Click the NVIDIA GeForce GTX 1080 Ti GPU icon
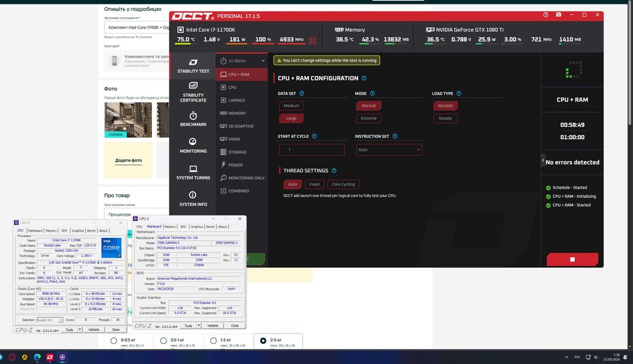The width and height of the screenshot is (633, 364). pyautogui.click(x=430, y=30)
